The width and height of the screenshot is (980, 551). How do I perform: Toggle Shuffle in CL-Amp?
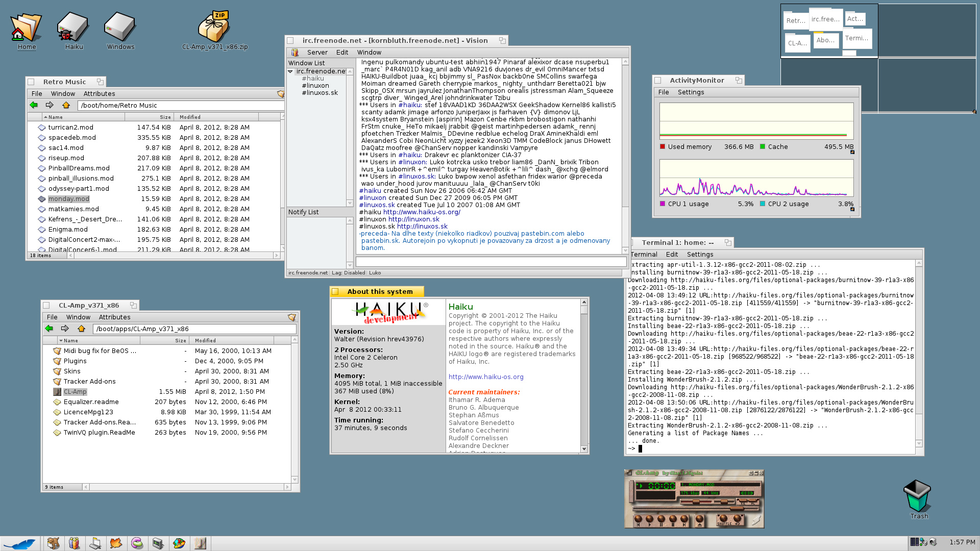tap(723, 519)
